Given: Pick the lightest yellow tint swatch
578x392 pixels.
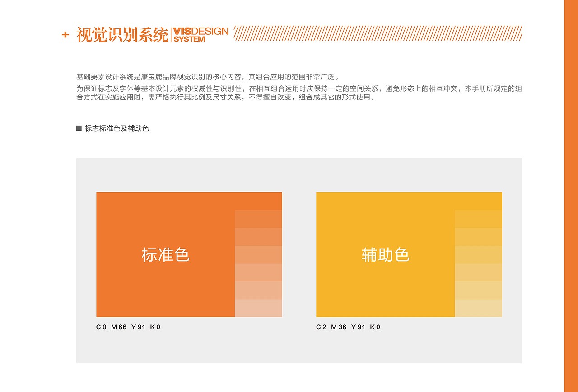Looking at the screenshot, I should [478, 308].
